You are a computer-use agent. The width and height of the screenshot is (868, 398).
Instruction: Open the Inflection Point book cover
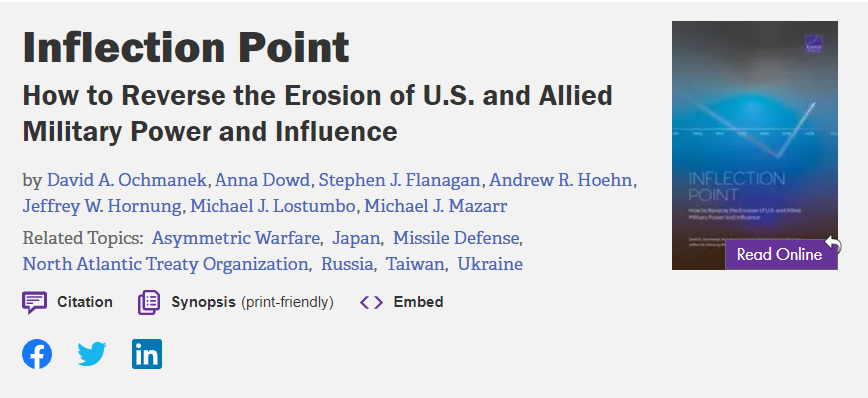tap(754, 146)
